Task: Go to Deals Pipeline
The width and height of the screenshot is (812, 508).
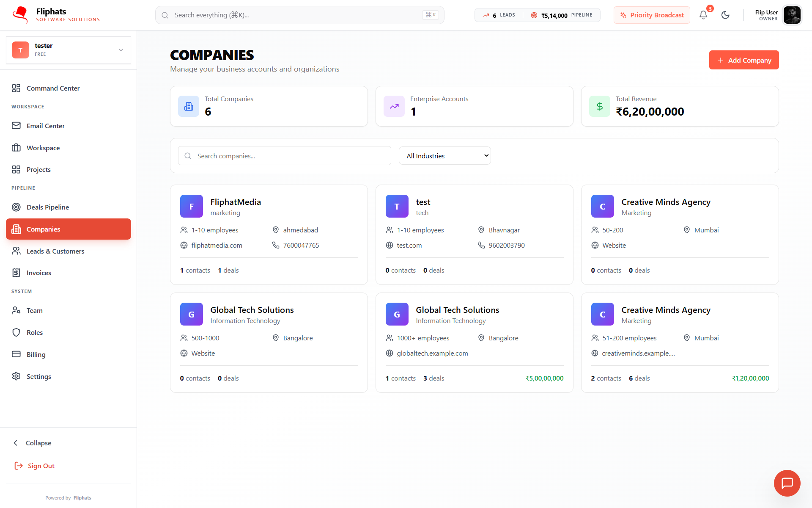Action: click(47, 207)
